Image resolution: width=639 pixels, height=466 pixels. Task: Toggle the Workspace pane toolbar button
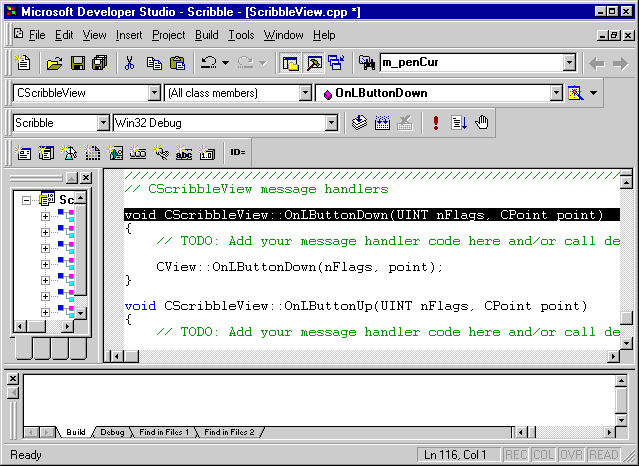(290, 63)
